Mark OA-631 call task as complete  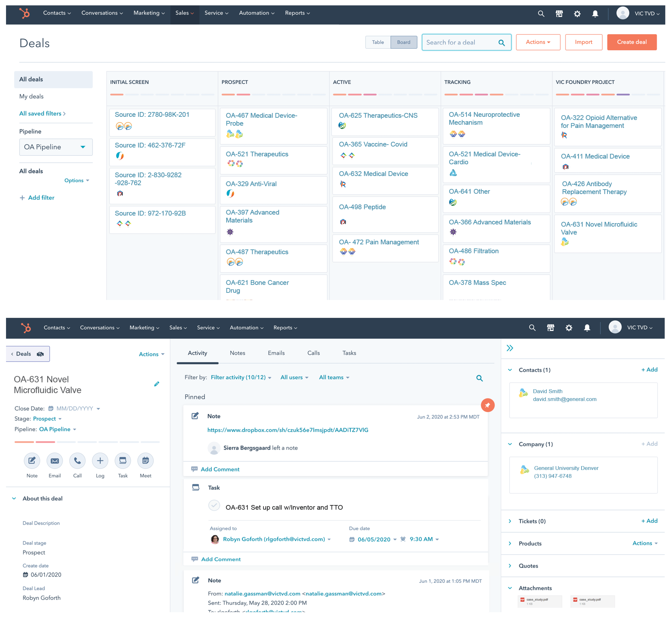click(x=214, y=505)
